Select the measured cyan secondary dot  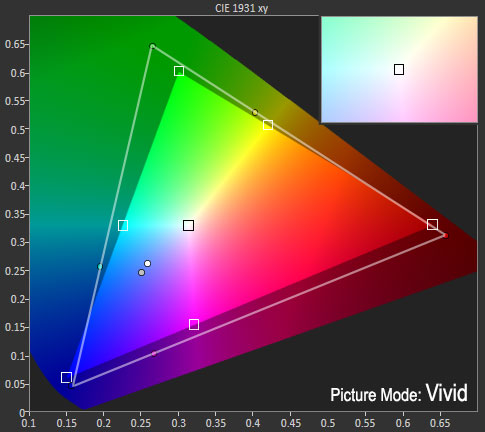(x=100, y=267)
